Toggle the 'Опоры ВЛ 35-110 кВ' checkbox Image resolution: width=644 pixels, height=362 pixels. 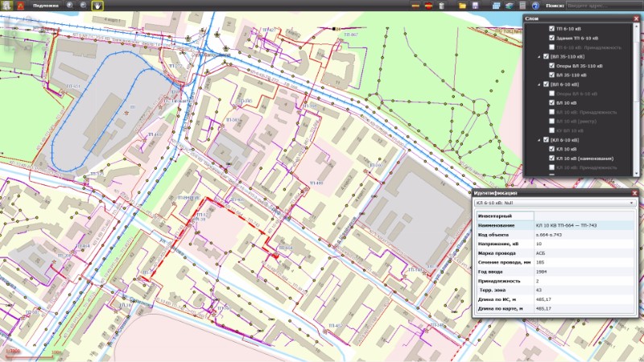tap(551, 66)
